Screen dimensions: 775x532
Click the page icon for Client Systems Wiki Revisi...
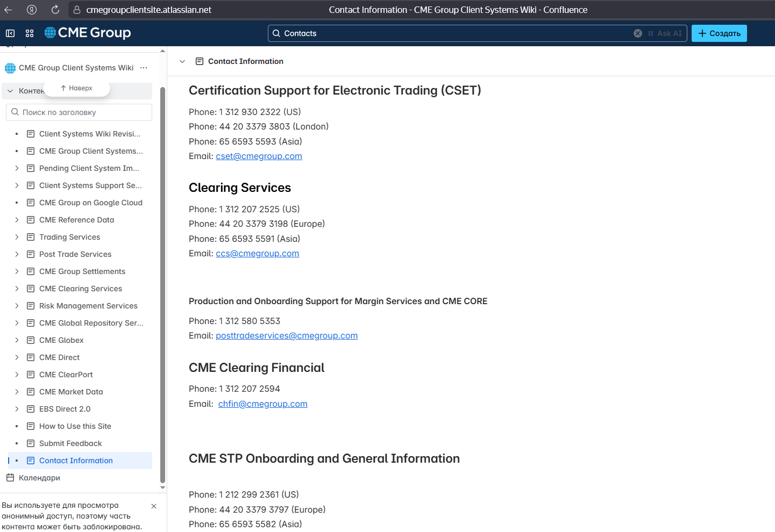click(31, 134)
